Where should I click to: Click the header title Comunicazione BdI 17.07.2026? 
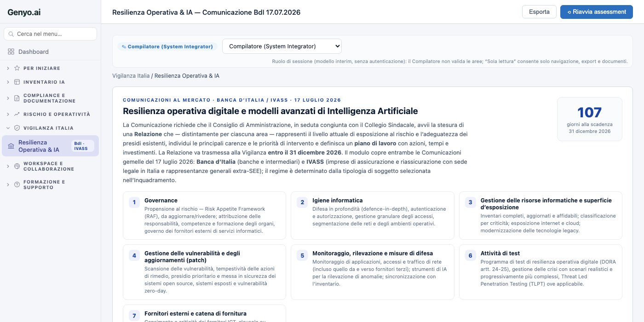(206, 12)
